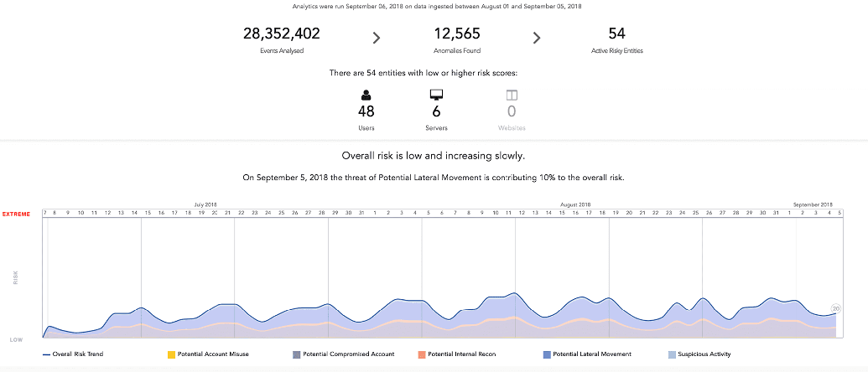The image size is (868, 372).
Task: Click the September 2018 timeline label
Action: pyautogui.click(x=813, y=204)
